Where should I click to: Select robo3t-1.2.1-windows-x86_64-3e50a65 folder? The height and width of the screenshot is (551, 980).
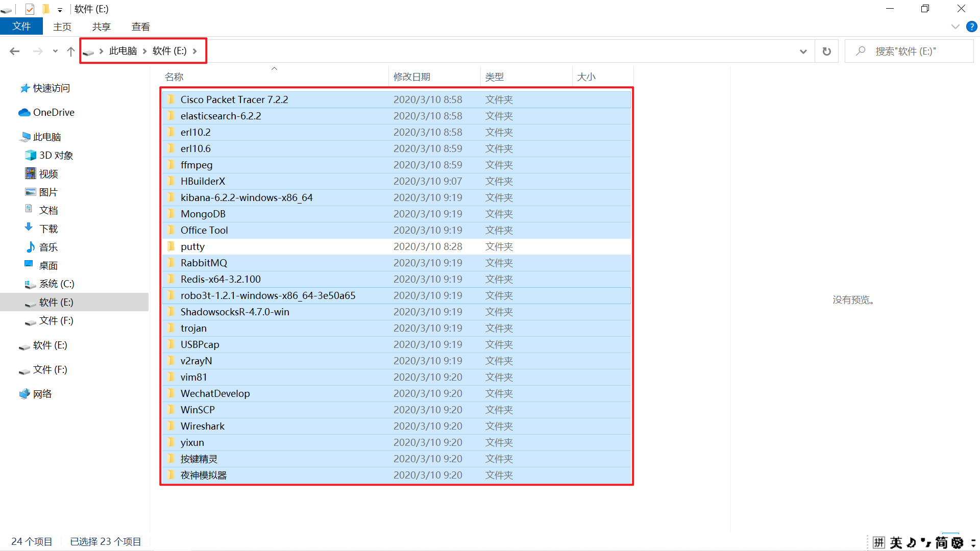coord(397,295)
